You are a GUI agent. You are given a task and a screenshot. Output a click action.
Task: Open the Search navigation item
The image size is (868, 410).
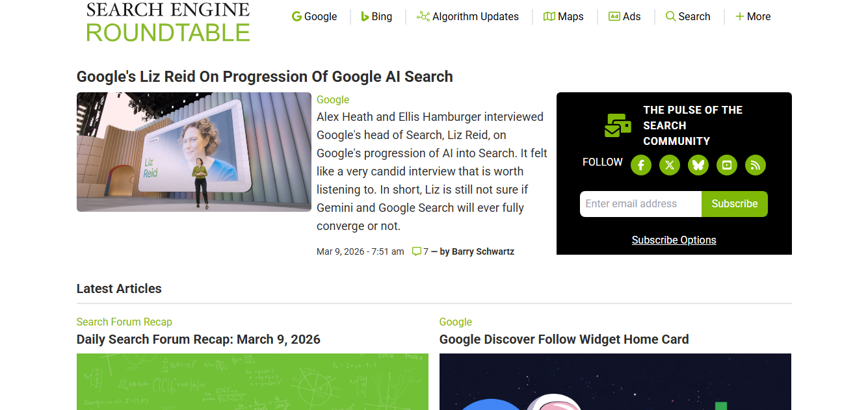[688, 17]
